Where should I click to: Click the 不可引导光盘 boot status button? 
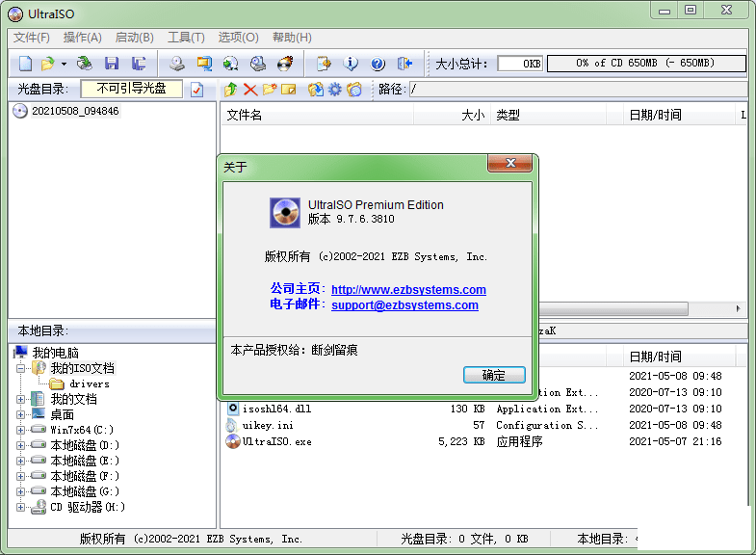pos(131,89)
